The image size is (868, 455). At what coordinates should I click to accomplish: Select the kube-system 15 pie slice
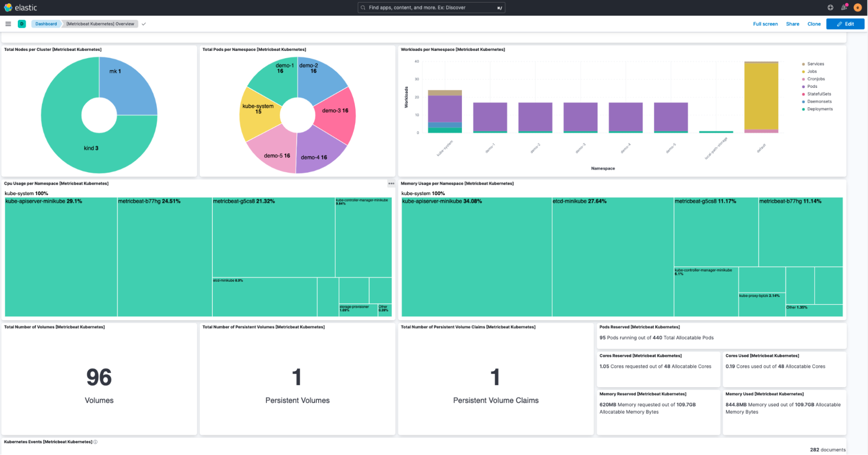pos(261,114)
